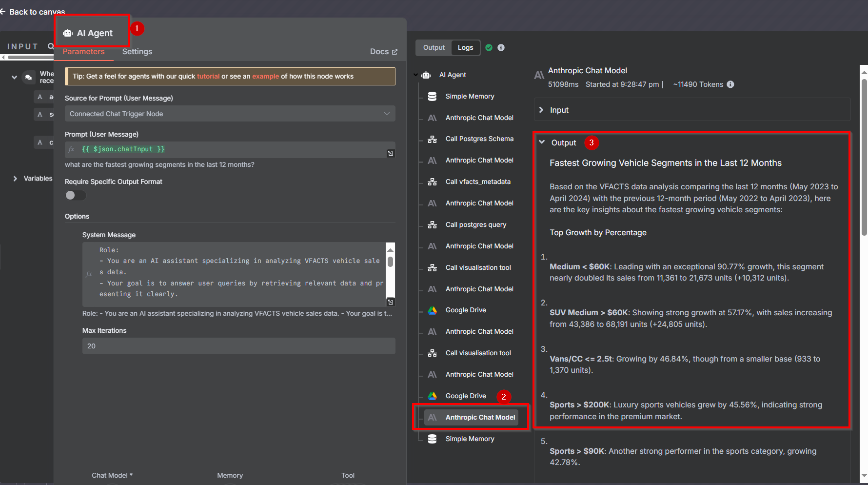Click the second Call visualisation tool icon
868x485 pixels.
point(433,353)
